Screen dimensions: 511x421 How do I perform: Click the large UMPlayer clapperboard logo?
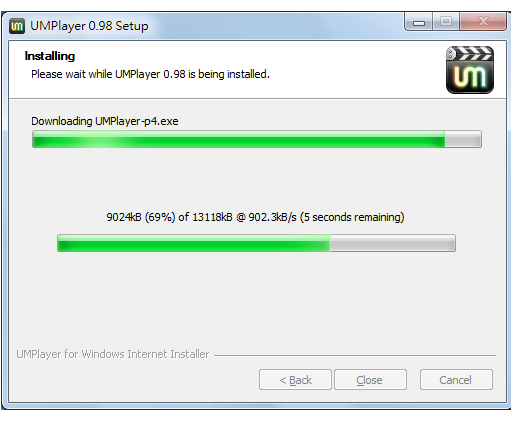470,70
